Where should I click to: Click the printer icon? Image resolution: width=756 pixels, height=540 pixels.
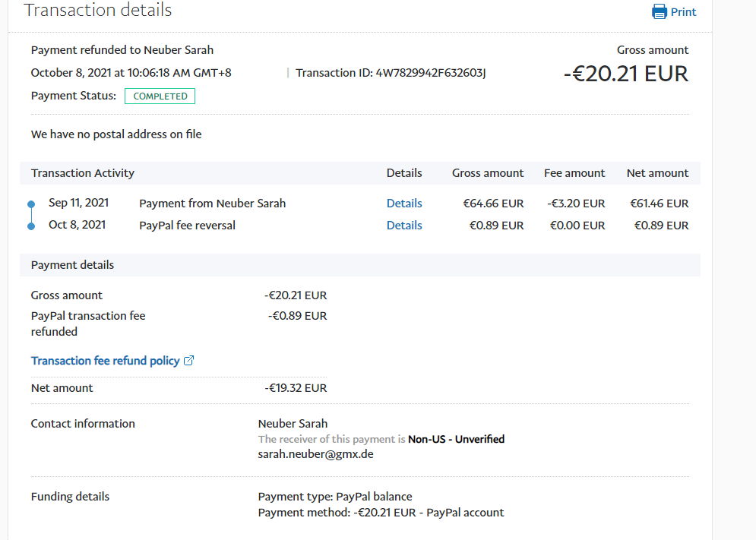pos(659,11)
